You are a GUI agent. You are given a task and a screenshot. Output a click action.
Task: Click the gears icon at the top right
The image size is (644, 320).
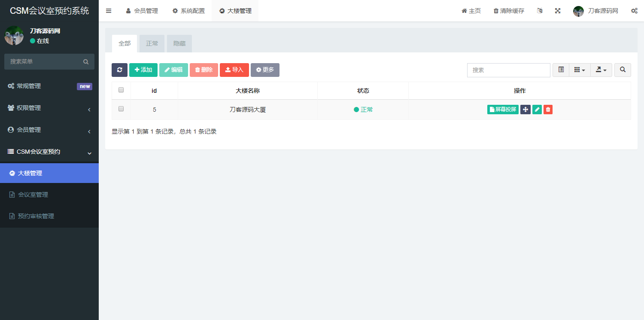(x=634, y=10)
